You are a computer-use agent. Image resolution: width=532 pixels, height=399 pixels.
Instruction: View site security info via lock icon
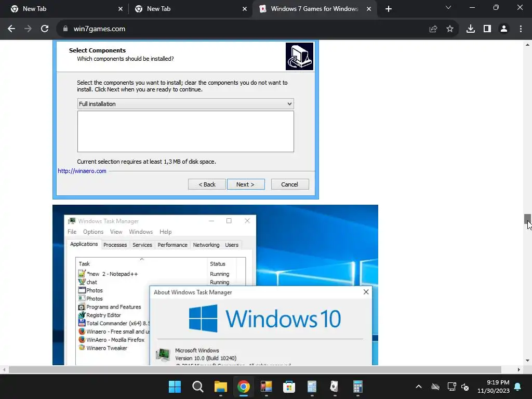65,29
